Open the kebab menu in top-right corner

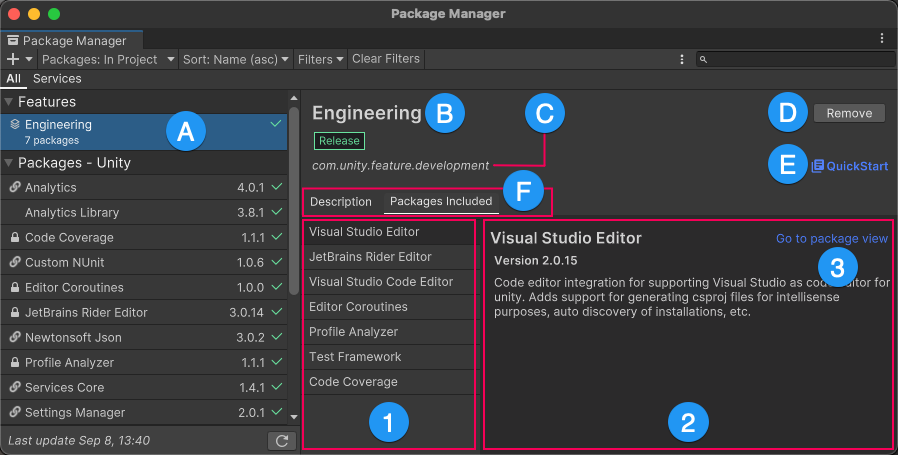pos(881,38)
